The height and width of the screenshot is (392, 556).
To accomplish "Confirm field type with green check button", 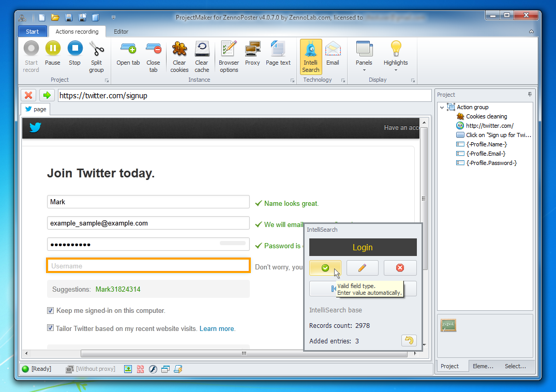I will 325,267.
